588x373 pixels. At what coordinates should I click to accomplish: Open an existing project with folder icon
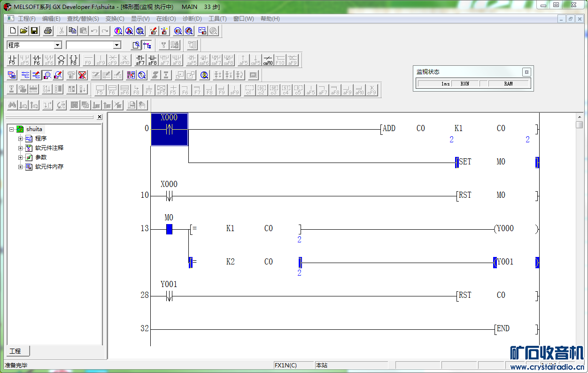point(23,31)
